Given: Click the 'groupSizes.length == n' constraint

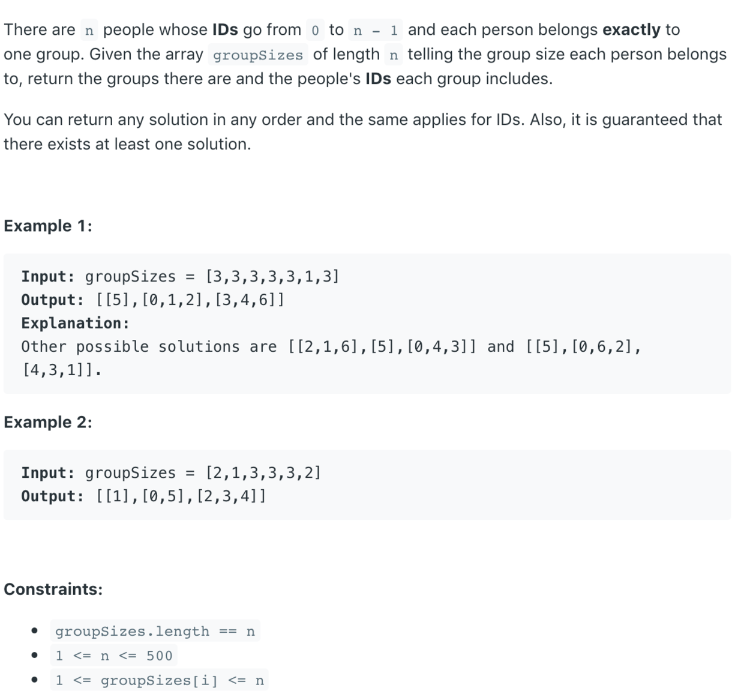Looking at the screenshot, I should pyautogui.click(x=155, y=631).
